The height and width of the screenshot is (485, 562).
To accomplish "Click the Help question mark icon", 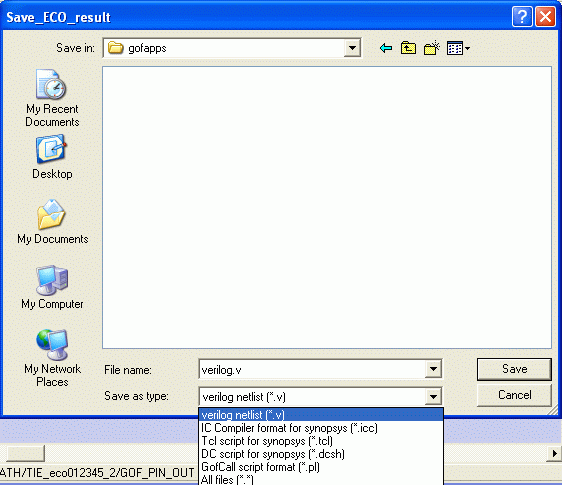I will (x=522, y=16).
